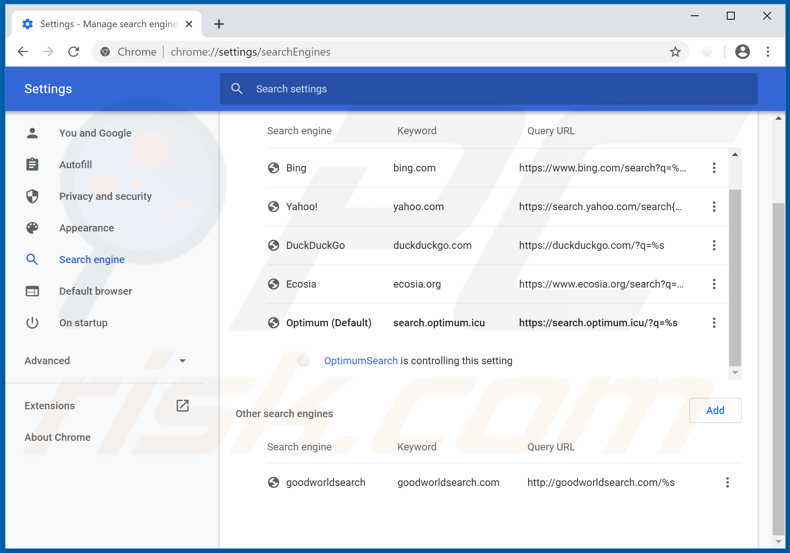Click the search engine list scrollbar
790x553 pixels.
[735, 270]
